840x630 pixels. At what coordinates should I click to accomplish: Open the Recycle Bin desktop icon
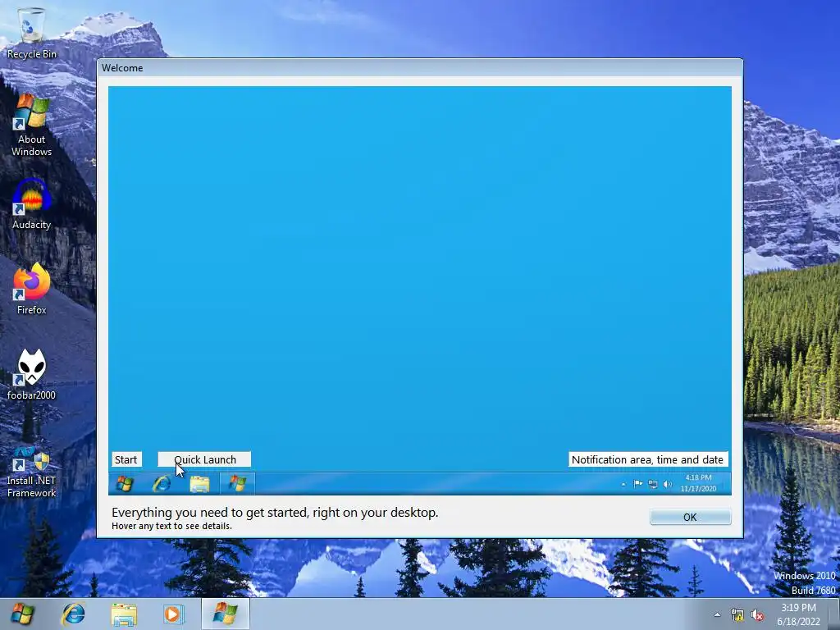click(32, 33)
